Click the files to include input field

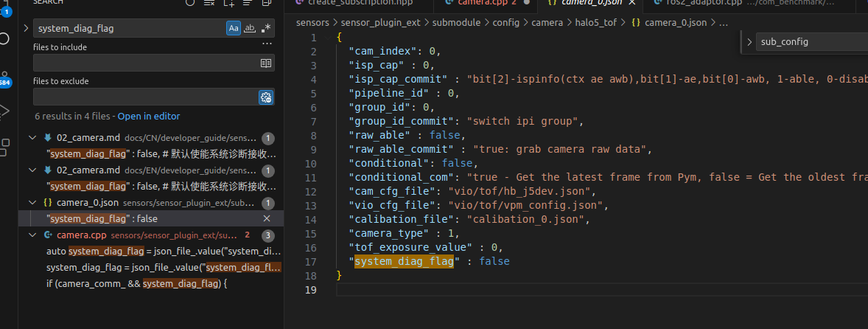[x=145, y=63]
